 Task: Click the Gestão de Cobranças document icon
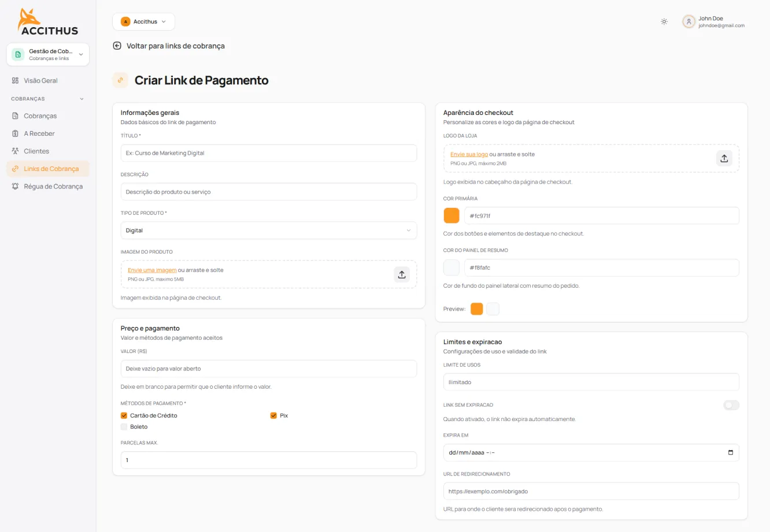point(18,54)
